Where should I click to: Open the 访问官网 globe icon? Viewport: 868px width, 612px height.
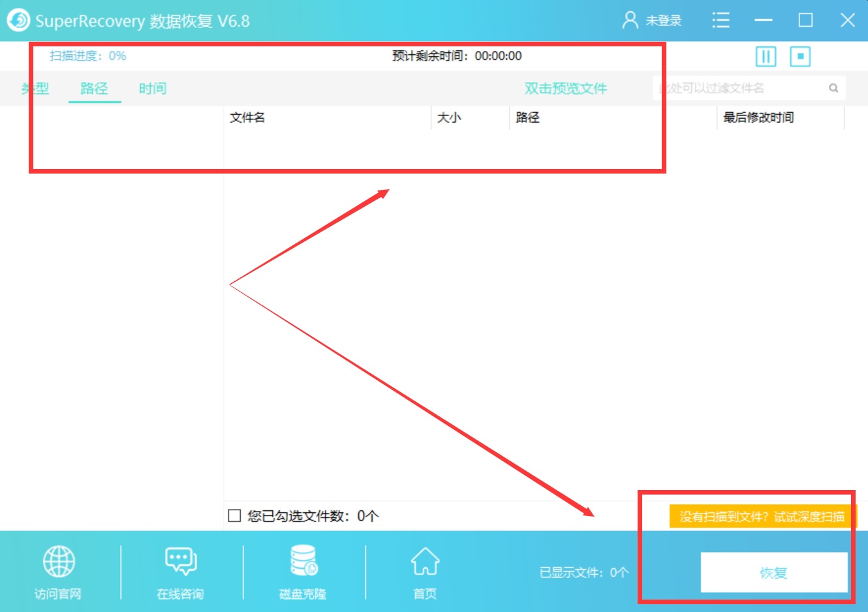59,561
